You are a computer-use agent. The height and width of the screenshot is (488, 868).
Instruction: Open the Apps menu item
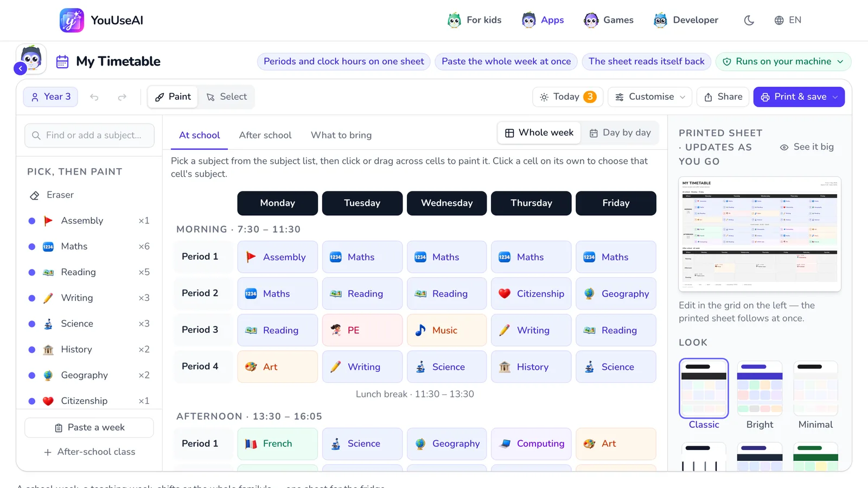(x=543, y=20)
